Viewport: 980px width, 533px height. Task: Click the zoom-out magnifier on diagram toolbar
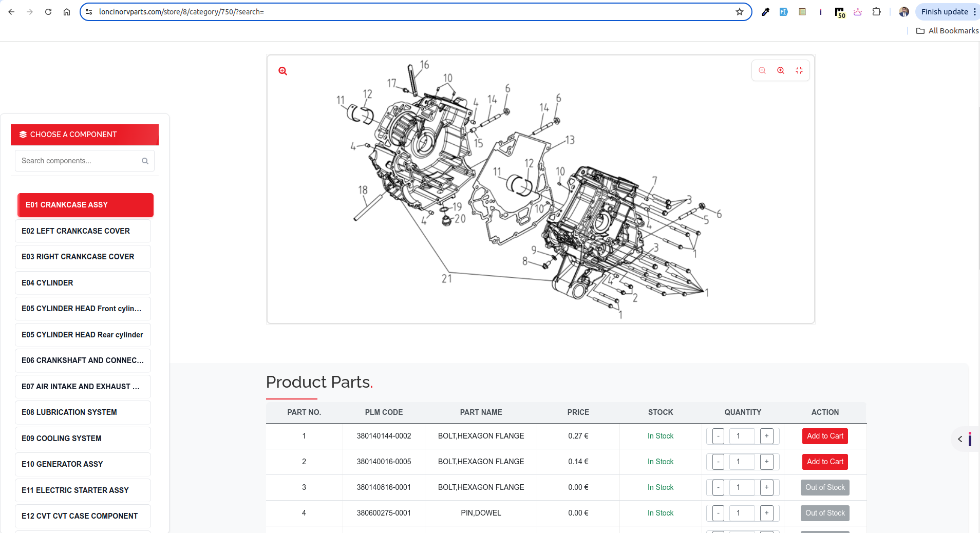pos(762,71)
